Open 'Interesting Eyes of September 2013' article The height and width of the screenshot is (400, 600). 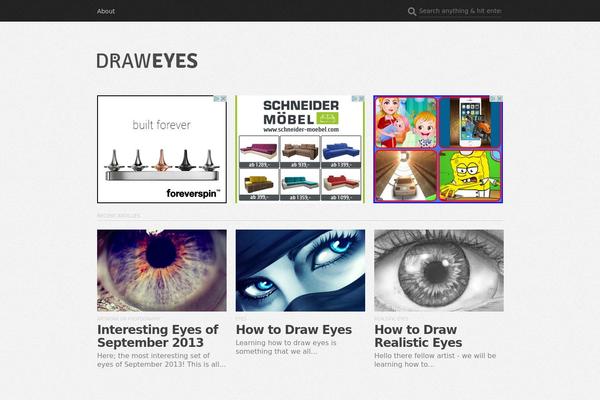(158, 336)
